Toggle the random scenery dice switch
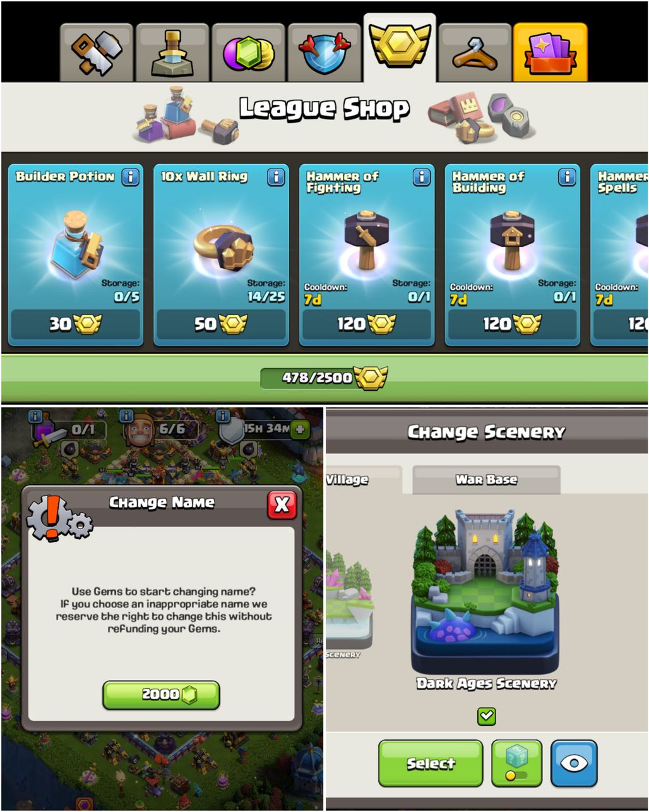This screenshot has height=812, width=649. click(x=516, y=763)
